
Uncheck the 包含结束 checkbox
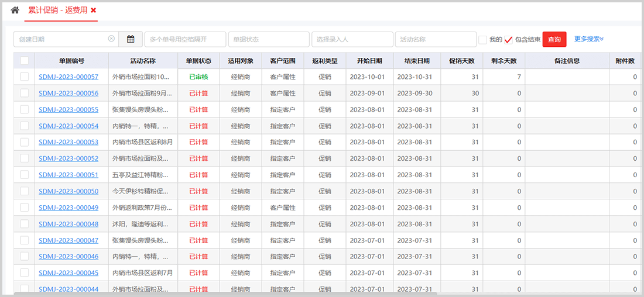point(508,40)
